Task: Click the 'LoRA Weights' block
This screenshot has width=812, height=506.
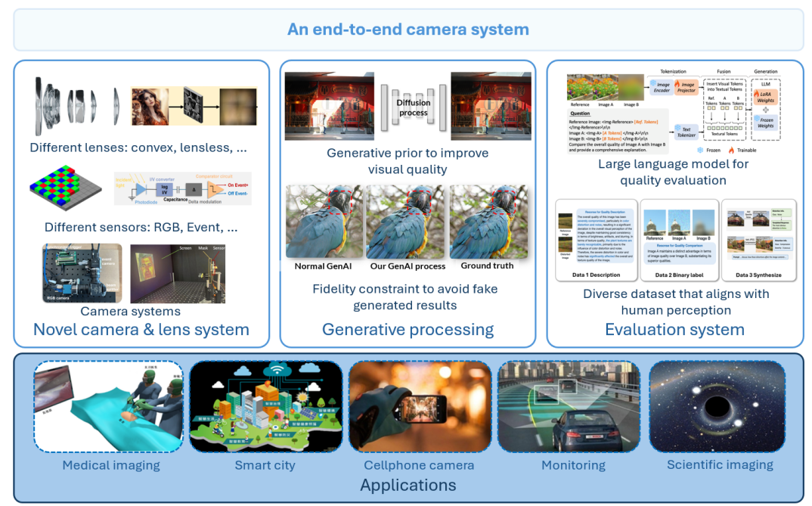Action: 765,97
